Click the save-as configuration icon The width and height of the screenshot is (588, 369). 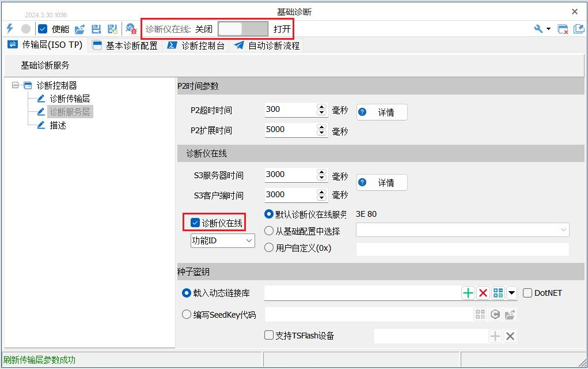coord(112,29)
